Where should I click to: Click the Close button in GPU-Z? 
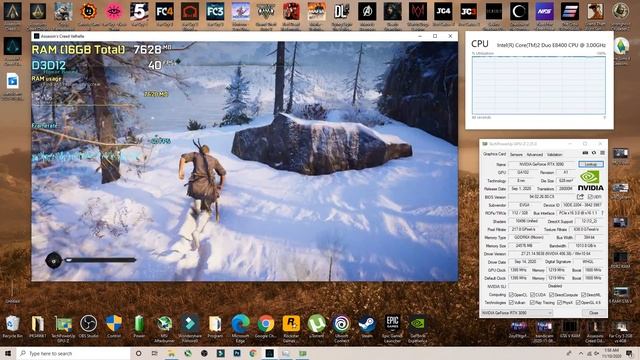[x=593, y=313]
